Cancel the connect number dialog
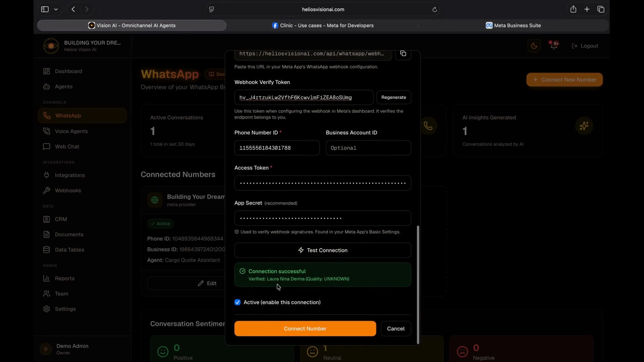The width and height of the screenshot is (644, 362). pyautogui.click(x=395, y=328)
